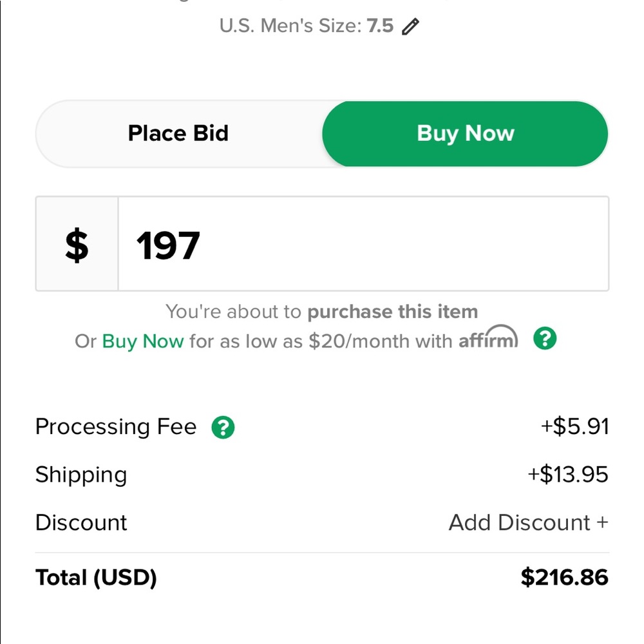
Task: Click the green Buy Now affirm link
Action: click(142, 341)
